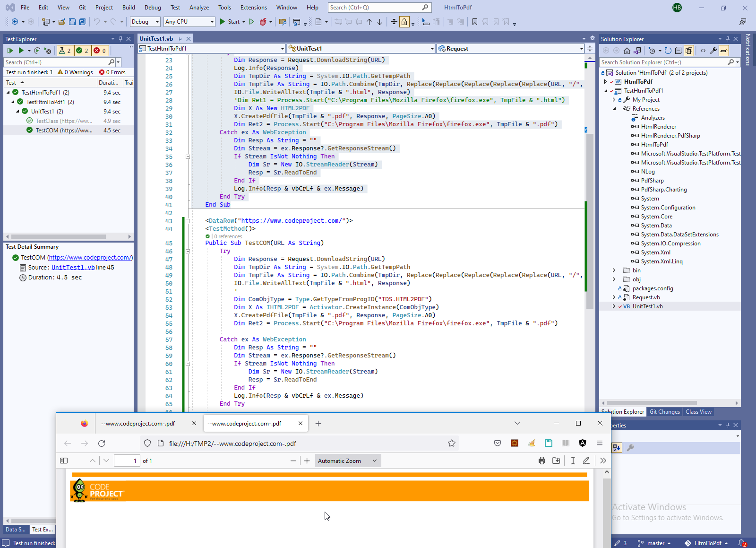Toggle passed tests filter showing 2
756x548 pixels.
[x=82, y=51]
